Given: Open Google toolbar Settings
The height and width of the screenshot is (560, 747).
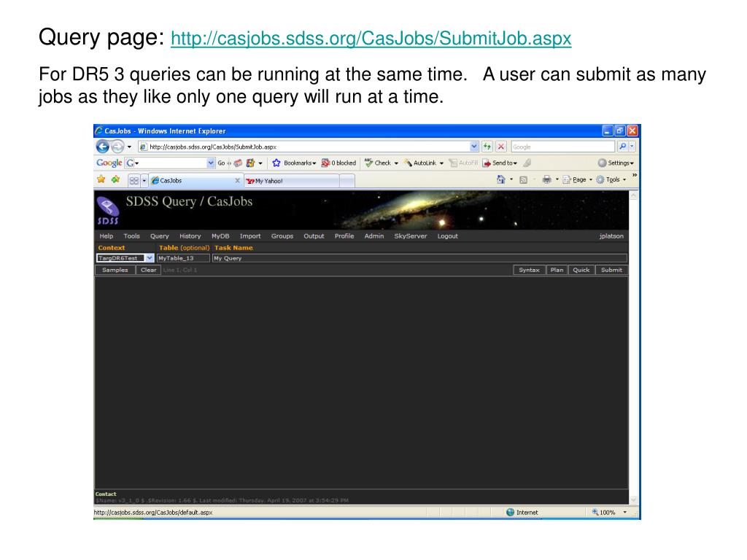Looking at the screenshot, I should click(x=616, y=163).
